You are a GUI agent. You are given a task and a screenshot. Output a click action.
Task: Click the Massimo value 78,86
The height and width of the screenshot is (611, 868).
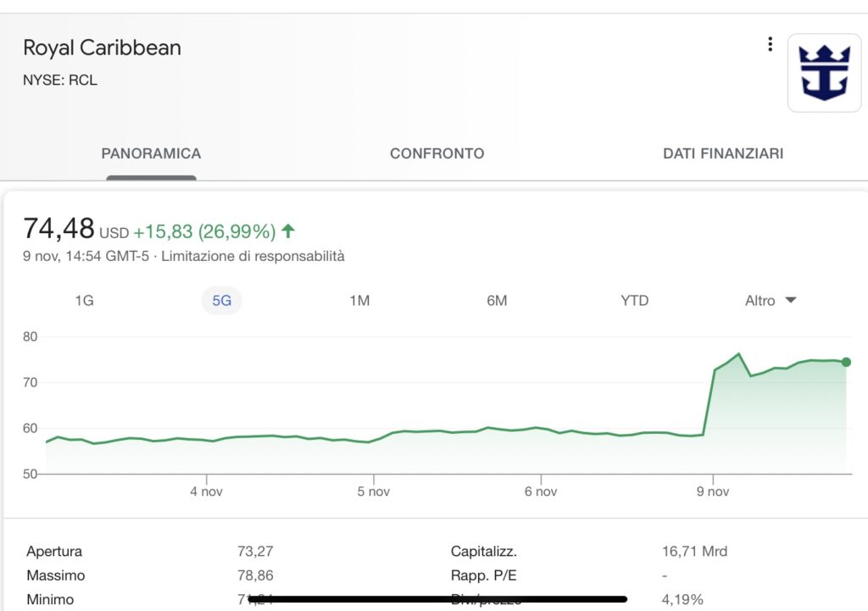(255, 575)
